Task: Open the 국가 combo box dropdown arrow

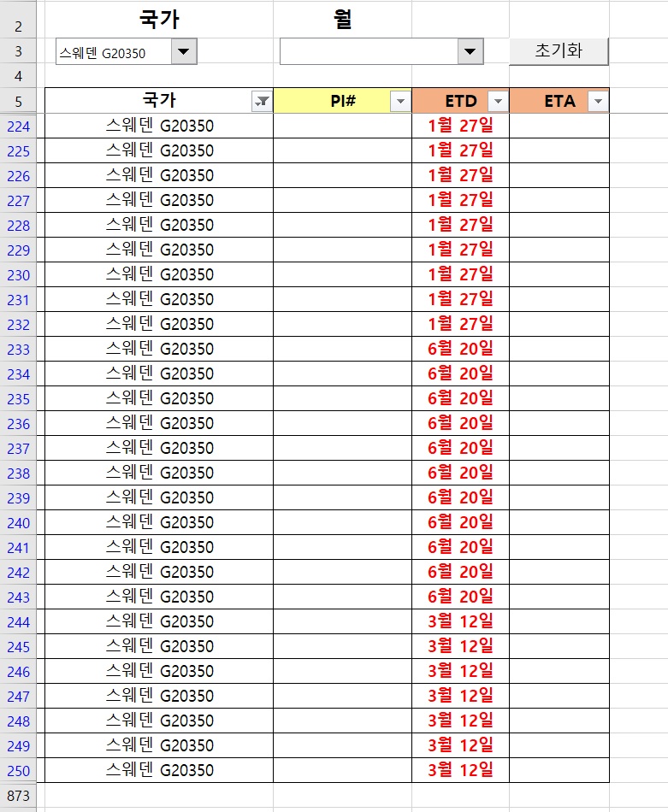Action: [x=183, y=52]
